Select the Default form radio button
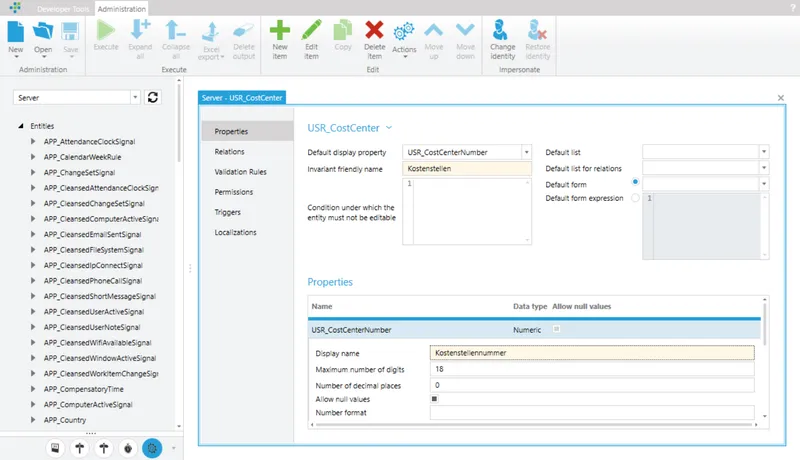Viewport: 800px width, 460px height. click(x=636, y=182)
